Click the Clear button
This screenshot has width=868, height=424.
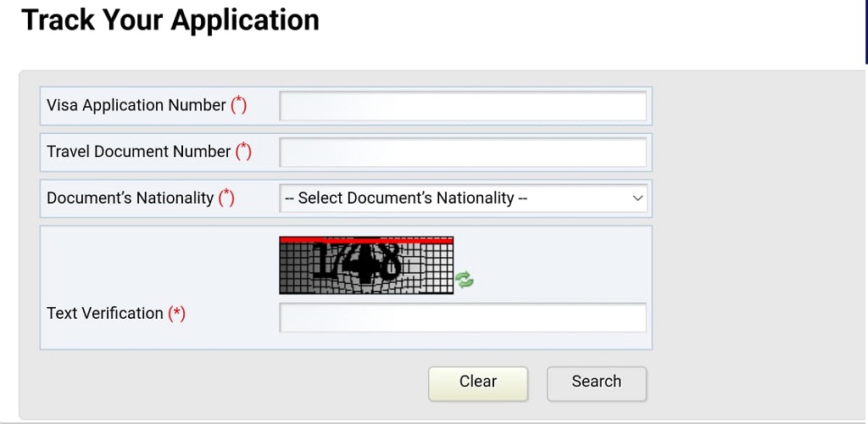point(478,383)
